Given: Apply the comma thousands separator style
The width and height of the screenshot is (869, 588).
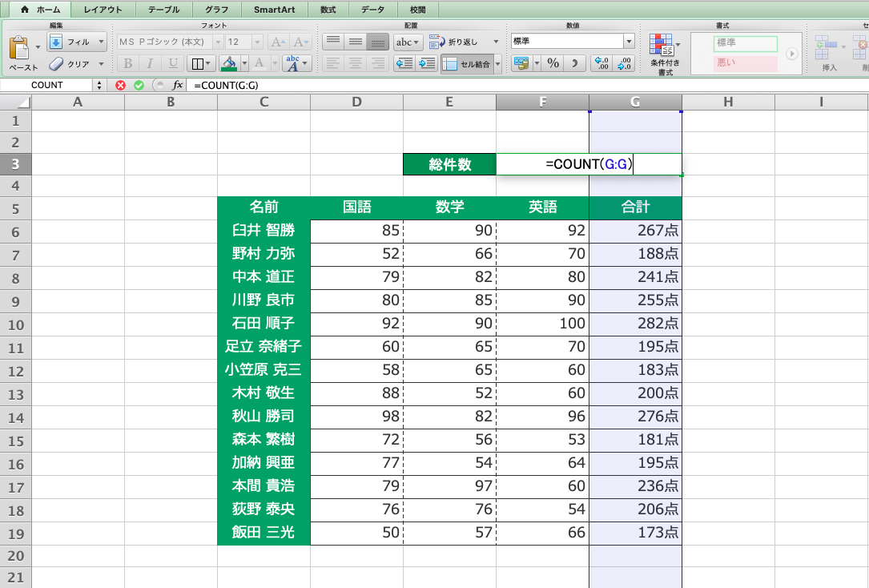Looking at the screenshot, I should point(575,63).
